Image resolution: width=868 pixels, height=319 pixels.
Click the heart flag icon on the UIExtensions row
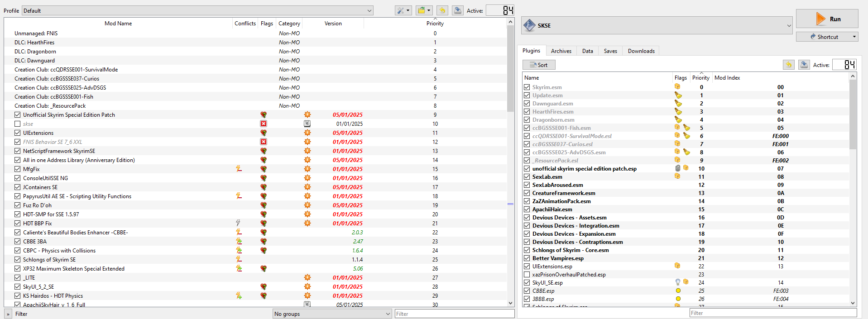point(264,133)
